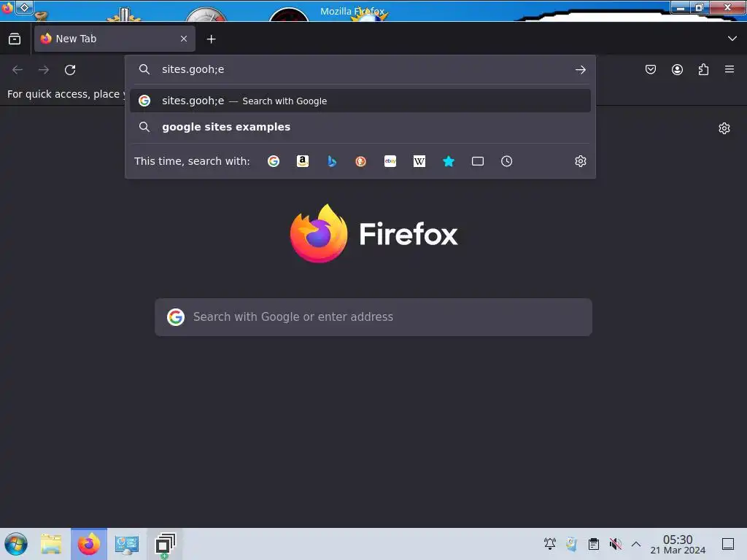The height and width of the screenshot is (560, 747).
Task: Open Save to Pocket in the toolbar
Action: coord(650,69)
